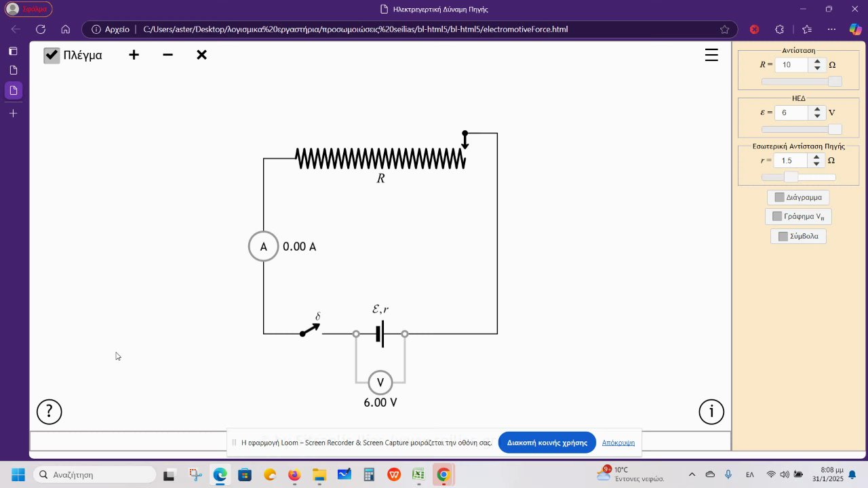Adjust the internal resistance r slider
Screen dimensions: 868x488
click(x=799, y=177)
